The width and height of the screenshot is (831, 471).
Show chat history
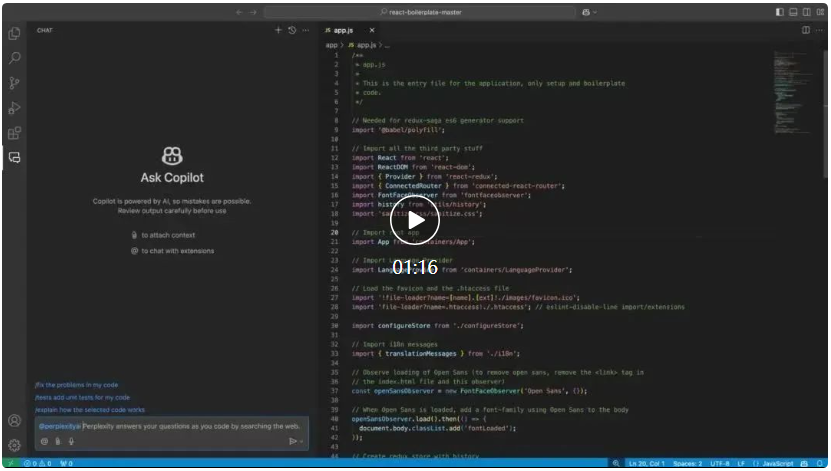pyautogui.click(x=292, y=31)
